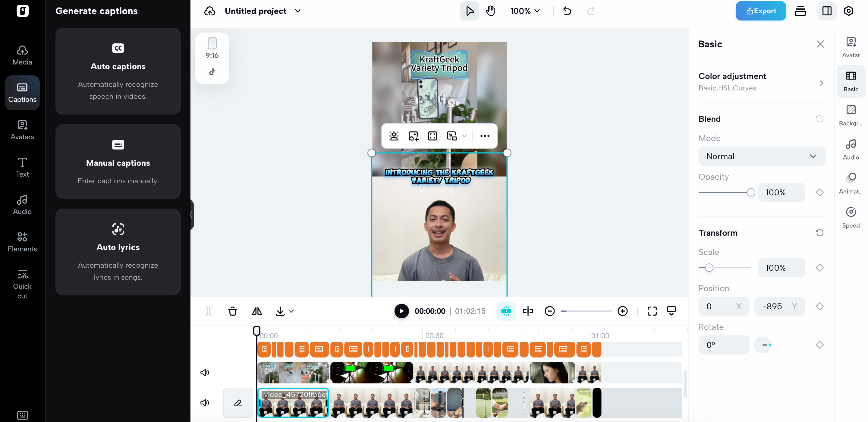Open the Background tab in right panel

[x=851, y=115]
